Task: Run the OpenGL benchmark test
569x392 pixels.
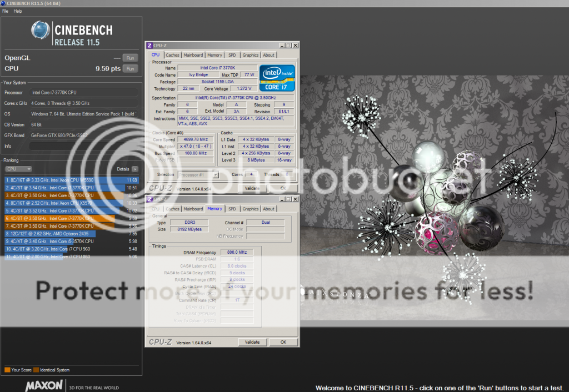Action: click(130, 58)
